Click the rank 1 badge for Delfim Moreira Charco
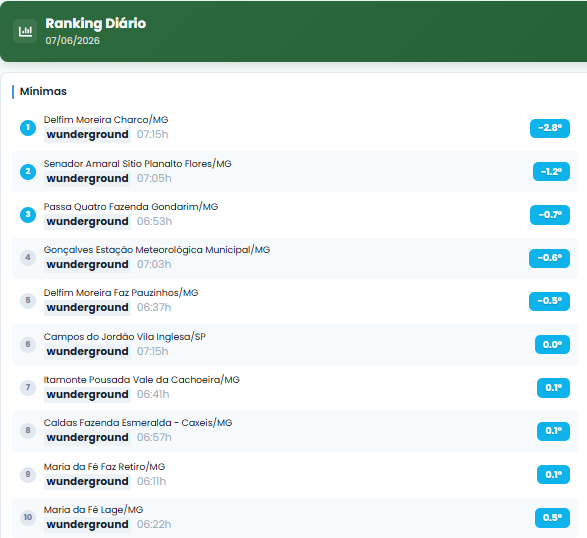This screenshot has width=587, height=538. point(28,128)
